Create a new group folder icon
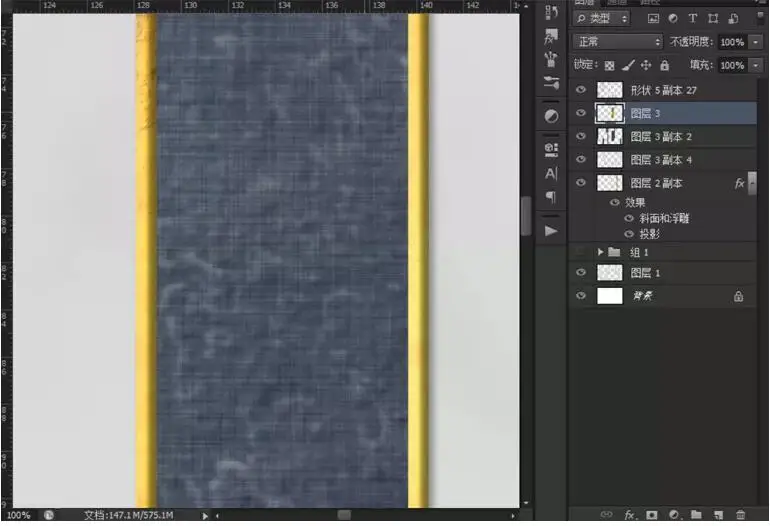Viewport: 770px width, 526px height. point(696,515)
